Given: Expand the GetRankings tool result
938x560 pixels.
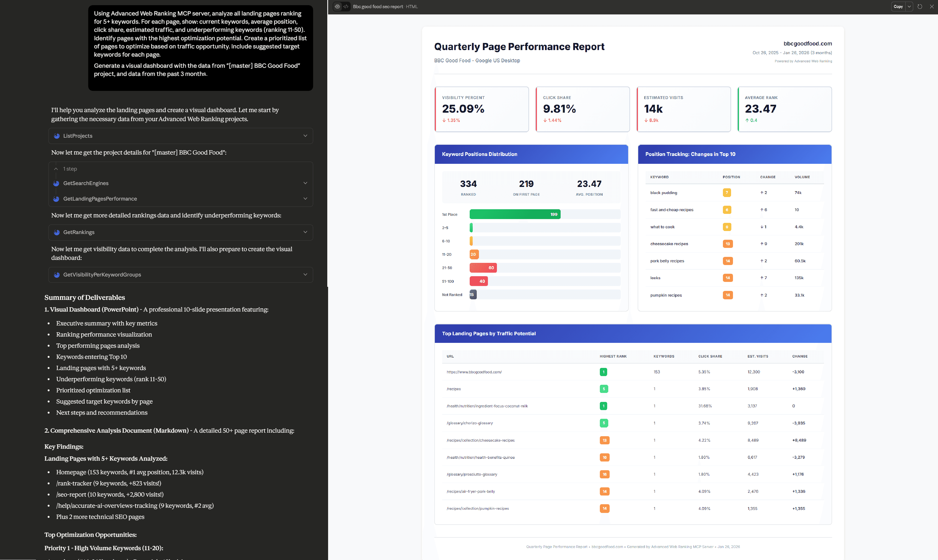Looking at the screenshot, I should click(x=305, y=232).
